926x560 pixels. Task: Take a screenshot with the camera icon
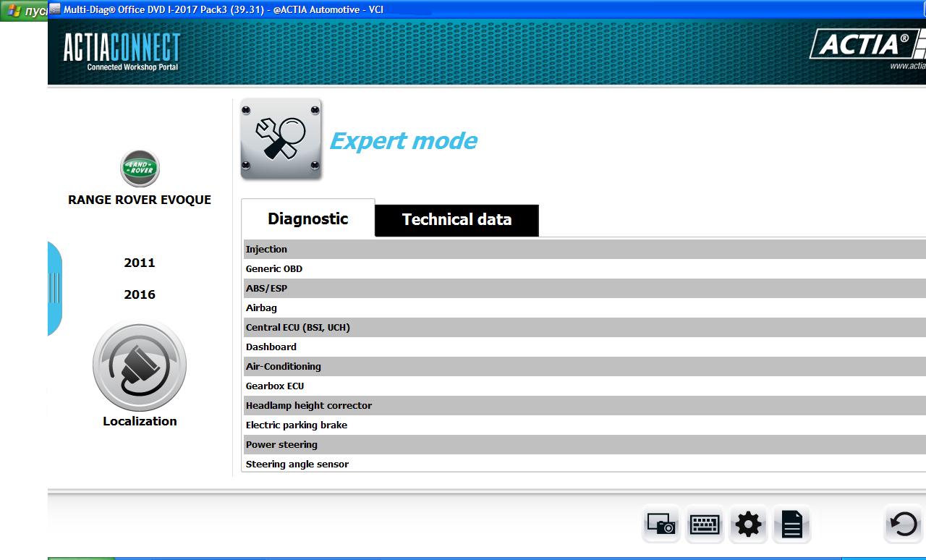[660, 524]
